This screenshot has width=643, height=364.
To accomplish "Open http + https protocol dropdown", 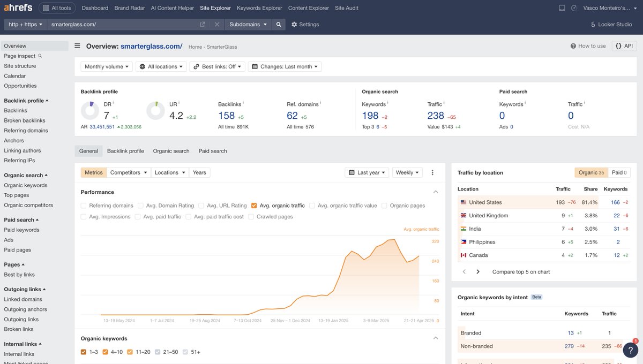I will pyautogui.click(x=26, y=25).
